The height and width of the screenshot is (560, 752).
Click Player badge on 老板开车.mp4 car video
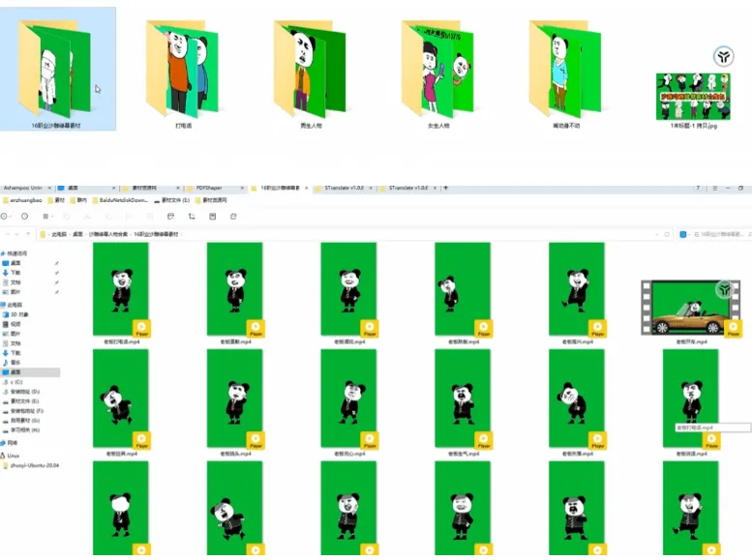[x=733, y=329]
